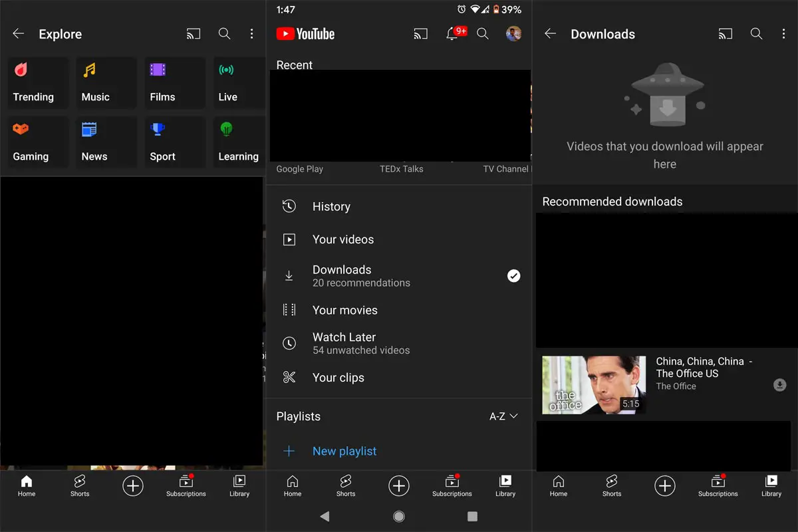
Task: Open Your clips in the Library list
Action: point(399,377)
